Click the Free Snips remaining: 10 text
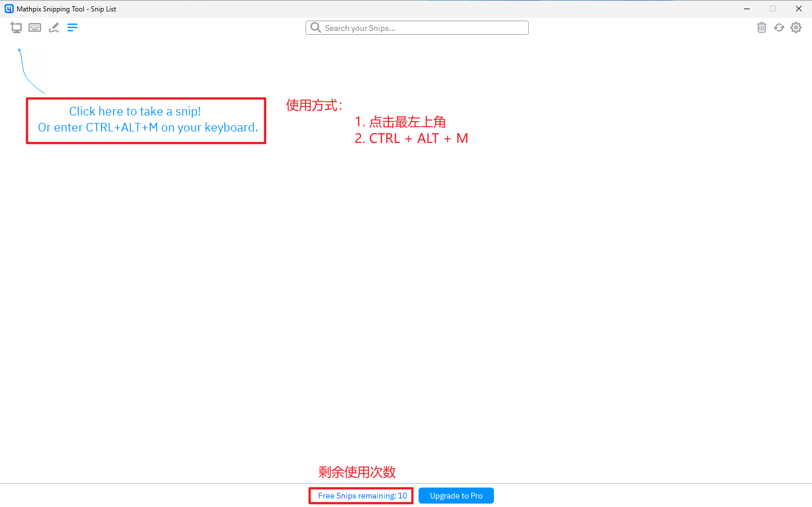Viewport: 812px width, 507px height. pos(363,496)
